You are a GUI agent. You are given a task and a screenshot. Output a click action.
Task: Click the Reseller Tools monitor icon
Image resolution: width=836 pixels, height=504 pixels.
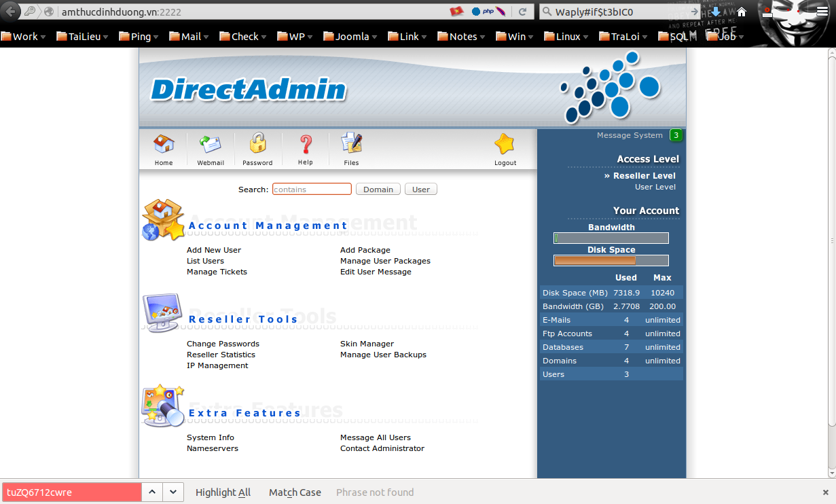[162, 313]
